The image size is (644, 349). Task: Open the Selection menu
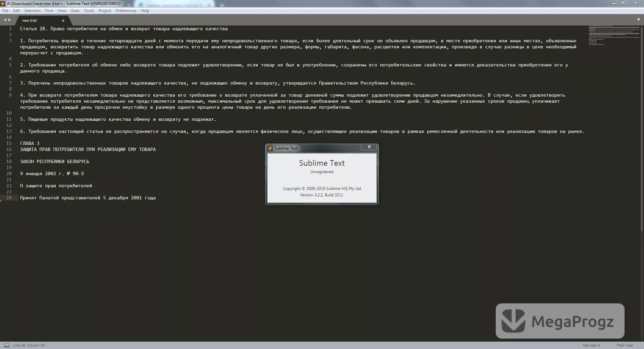[32, 11]
